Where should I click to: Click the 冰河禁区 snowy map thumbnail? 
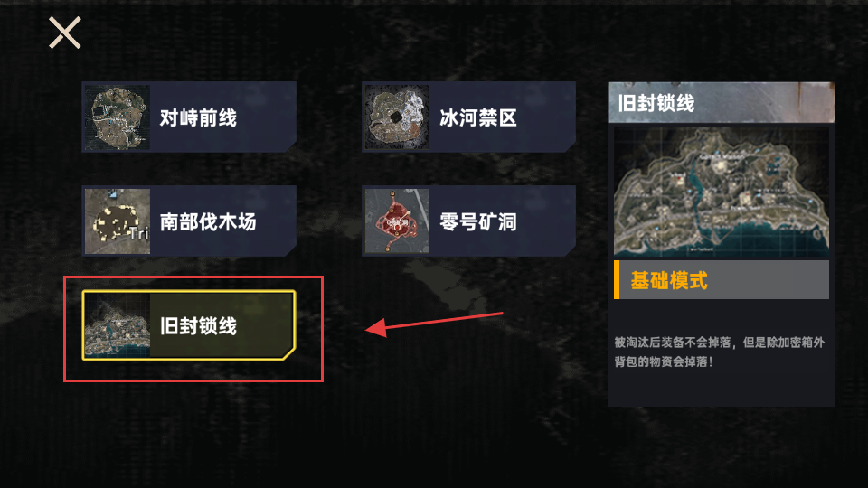click(397, 117)
